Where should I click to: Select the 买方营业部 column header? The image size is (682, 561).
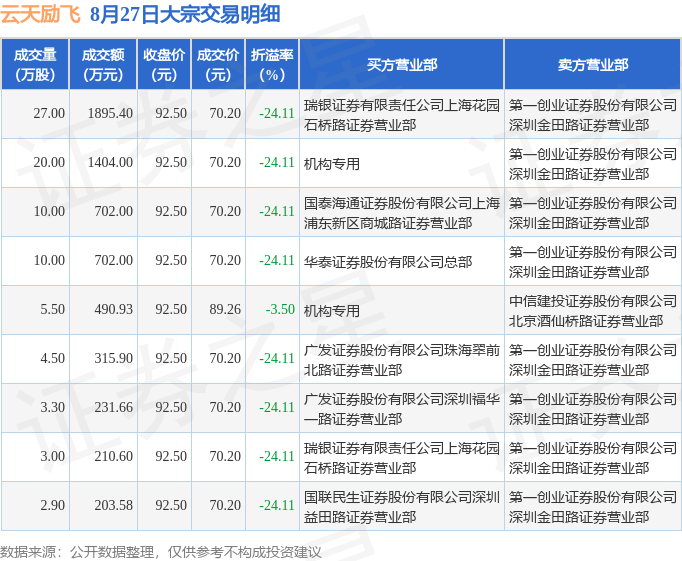pos(401,64)
